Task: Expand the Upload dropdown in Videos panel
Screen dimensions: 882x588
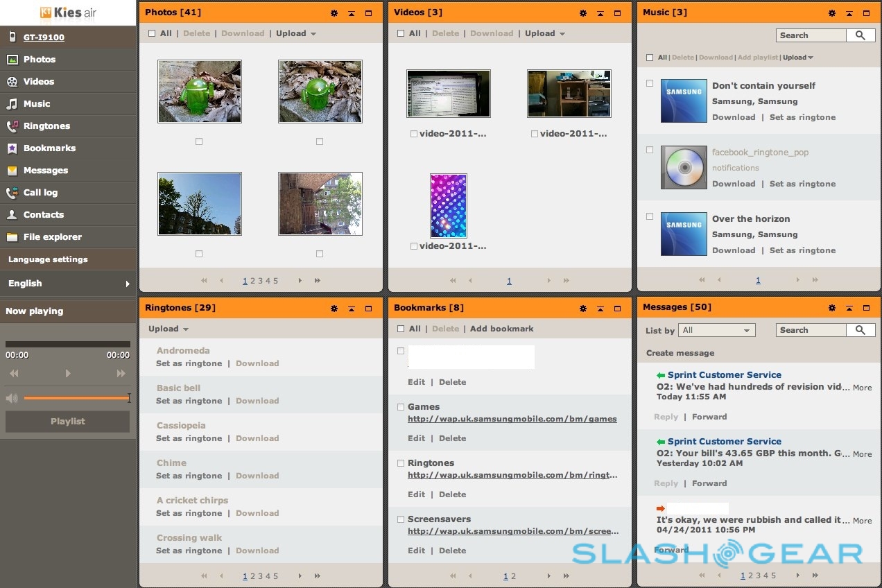Action: tap(545, 33)
